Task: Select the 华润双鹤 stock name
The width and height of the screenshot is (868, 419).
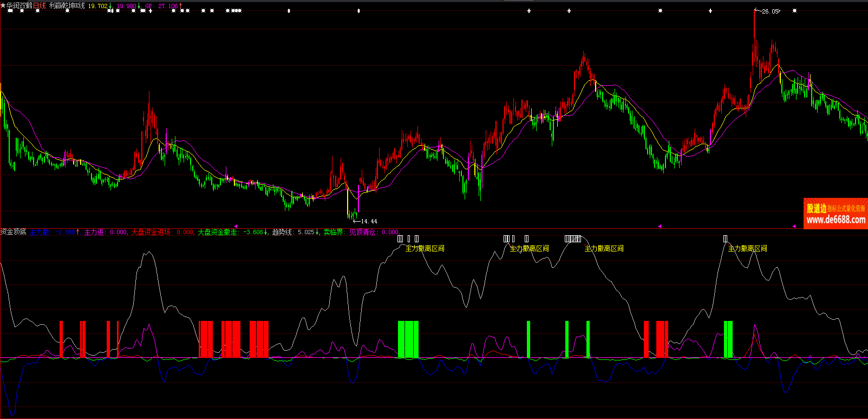Action: pos(19,5)
